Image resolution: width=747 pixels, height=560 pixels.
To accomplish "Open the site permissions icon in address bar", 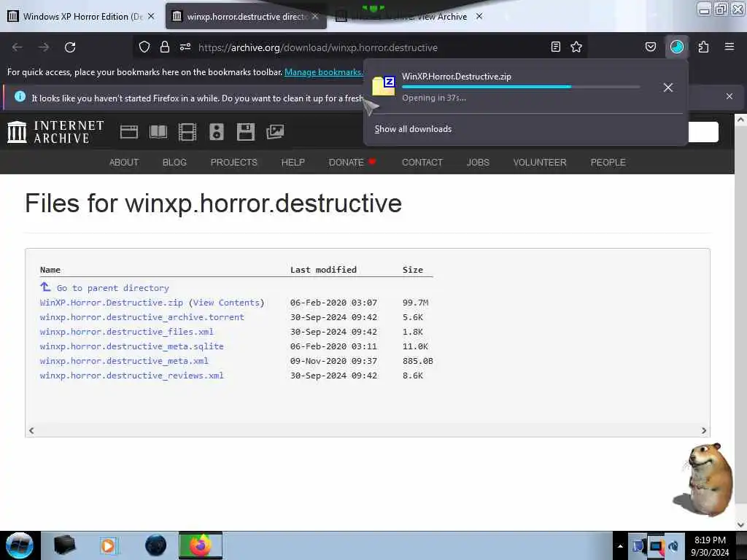I will (185, 47).
